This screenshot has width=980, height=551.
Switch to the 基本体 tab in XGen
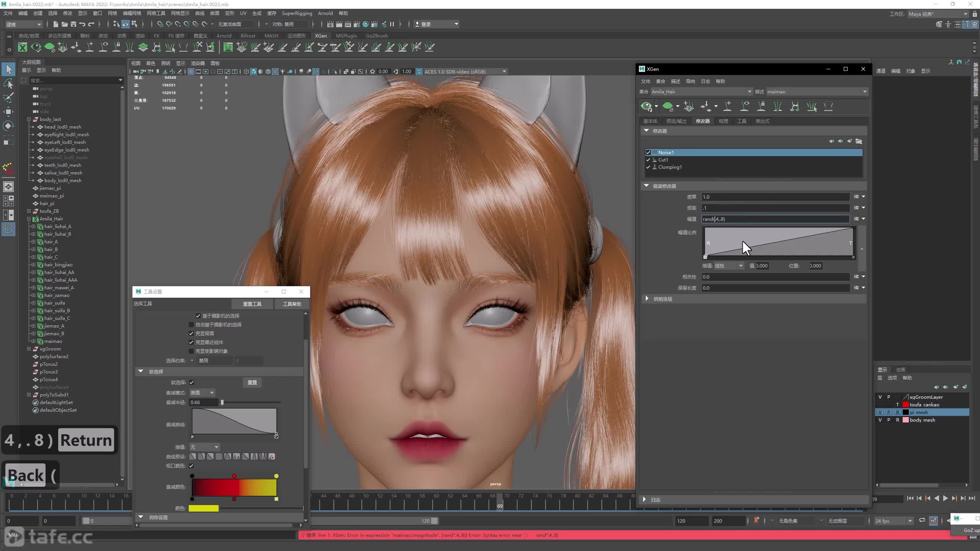650,121
